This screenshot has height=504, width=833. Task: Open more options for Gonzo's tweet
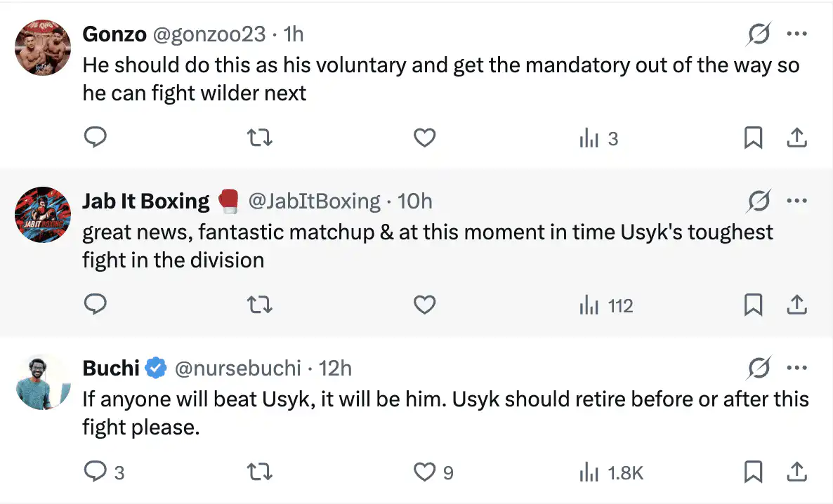click(x=797, y=34)
